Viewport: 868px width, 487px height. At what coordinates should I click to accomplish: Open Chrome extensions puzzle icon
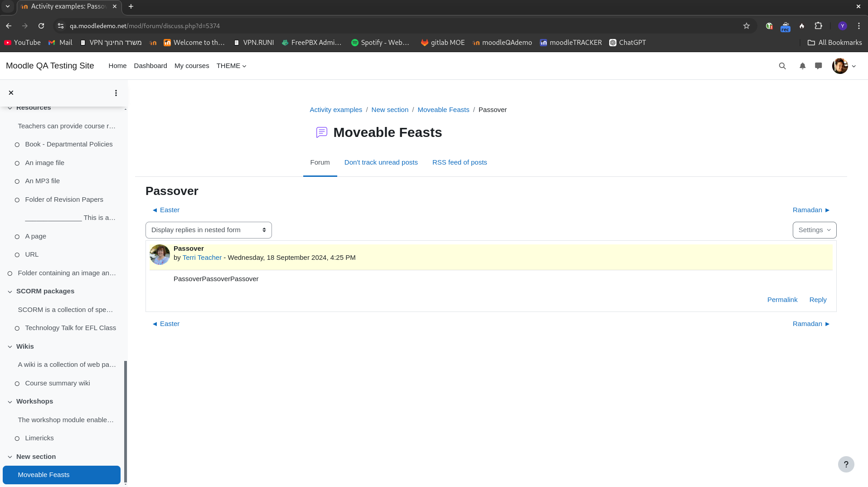click(x=818, y=26)
